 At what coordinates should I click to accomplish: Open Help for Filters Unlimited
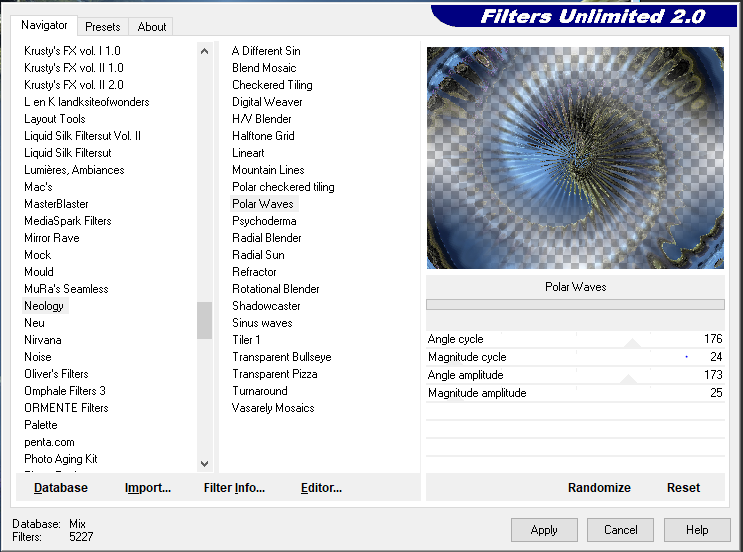click(697, 530)
